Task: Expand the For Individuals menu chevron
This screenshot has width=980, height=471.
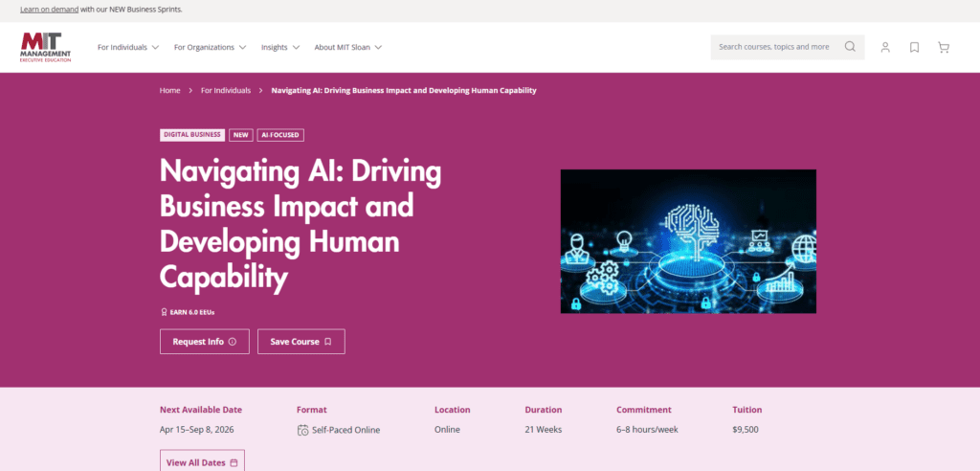Action: (x=156, y=47)
